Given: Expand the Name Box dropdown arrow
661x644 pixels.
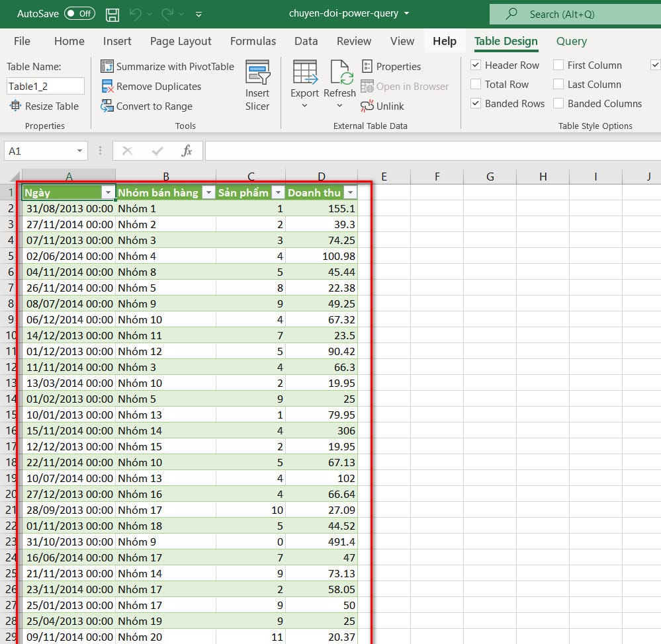Looking at the screenshot, I should (x=79, y=151).
